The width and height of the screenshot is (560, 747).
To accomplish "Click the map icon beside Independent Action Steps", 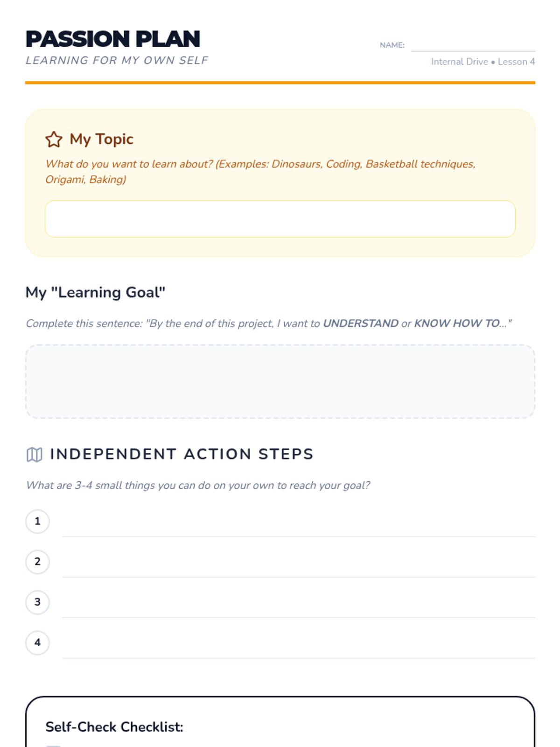I will click(35, 454).
